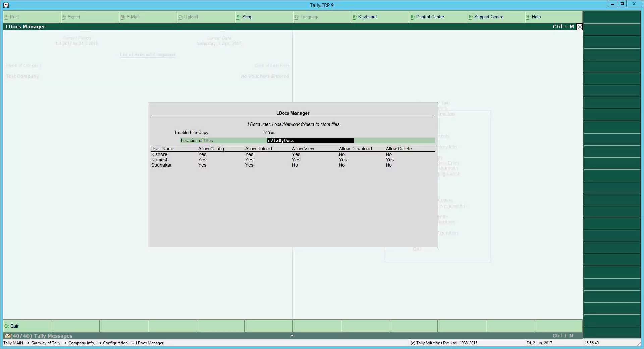This screenshot has height=349, width=644.
Task: Toggle the Enable File Copy Yes value
Action: pos(272,133)
